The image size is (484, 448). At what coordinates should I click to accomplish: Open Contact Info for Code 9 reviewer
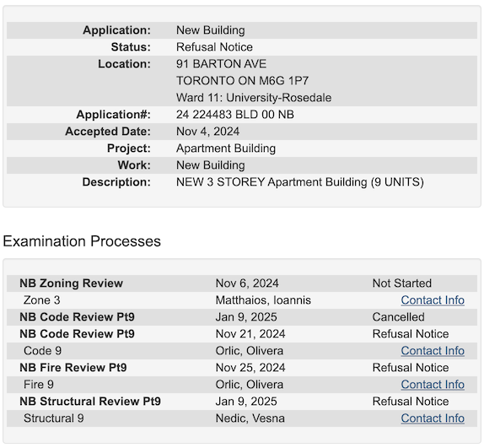pos(433,351)
